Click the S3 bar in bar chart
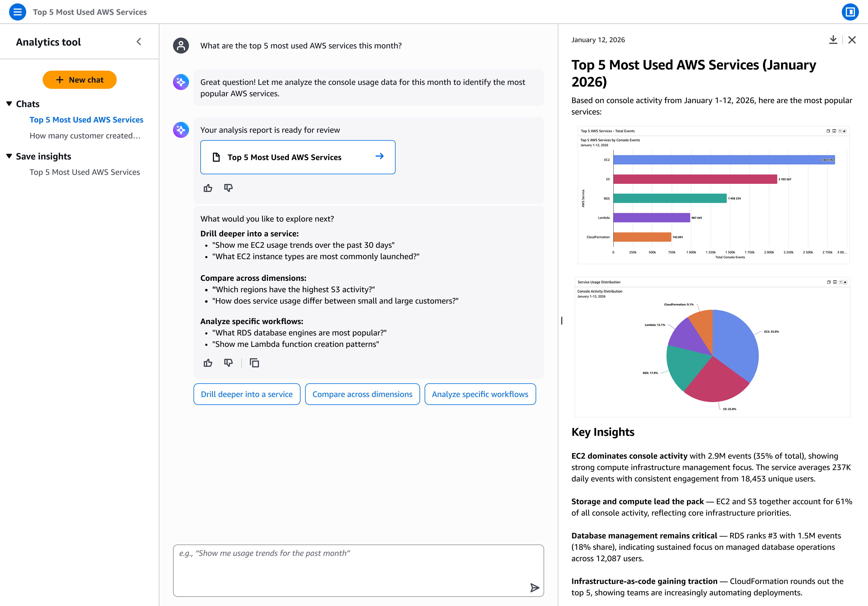This screenshot has width=868, height=606. tap(695, 179)
